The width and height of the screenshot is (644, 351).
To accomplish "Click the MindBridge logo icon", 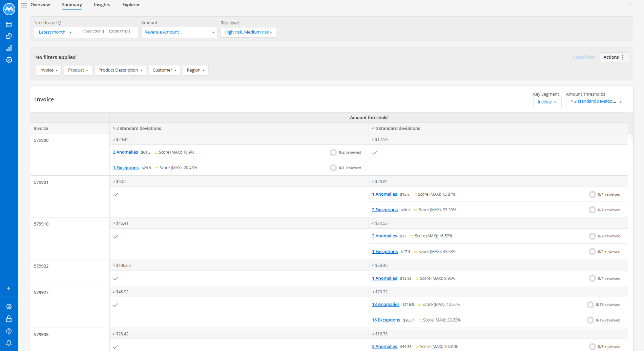I will 9,9.
